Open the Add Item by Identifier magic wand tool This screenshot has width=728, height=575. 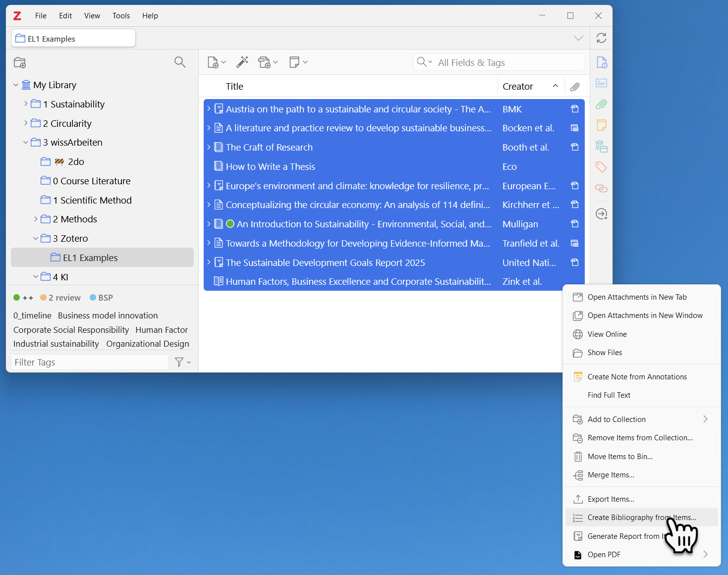click(x=242, y=62)
